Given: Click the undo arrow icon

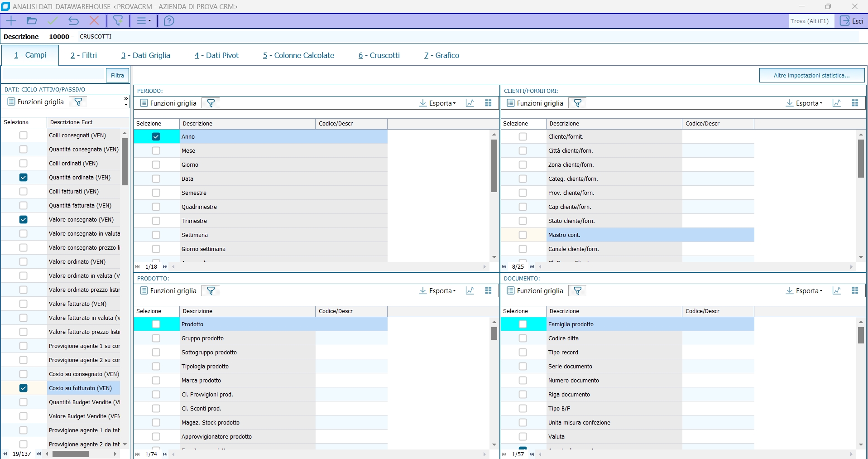Looking at the screenshot, I should pos(73,21).
